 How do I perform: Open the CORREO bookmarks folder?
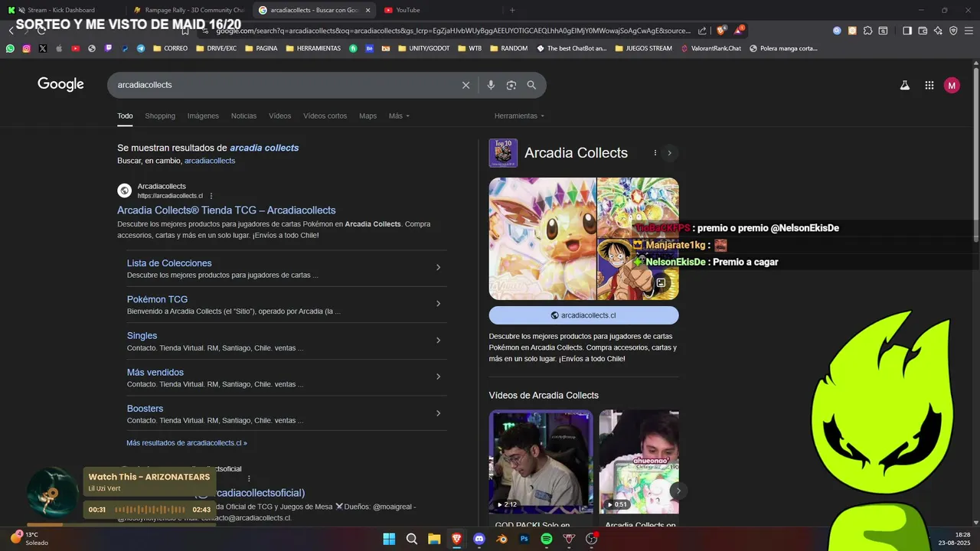170,48
